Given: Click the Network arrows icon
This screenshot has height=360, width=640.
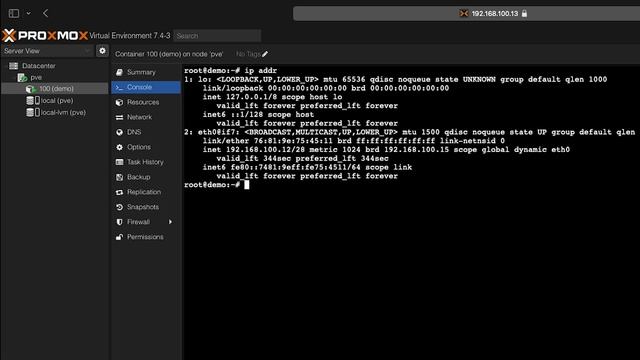Looking at the screenshot, I should pyautogui.click(x=119, y=118).
